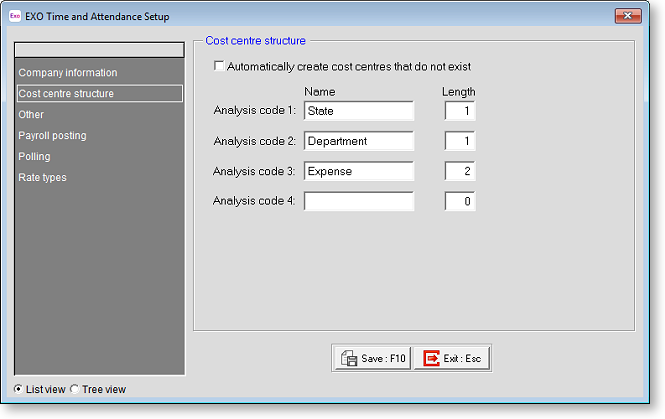Go to Payroll posting section
Image resolution: width=665 pixels, height=419 pixels.
point(52,136)
